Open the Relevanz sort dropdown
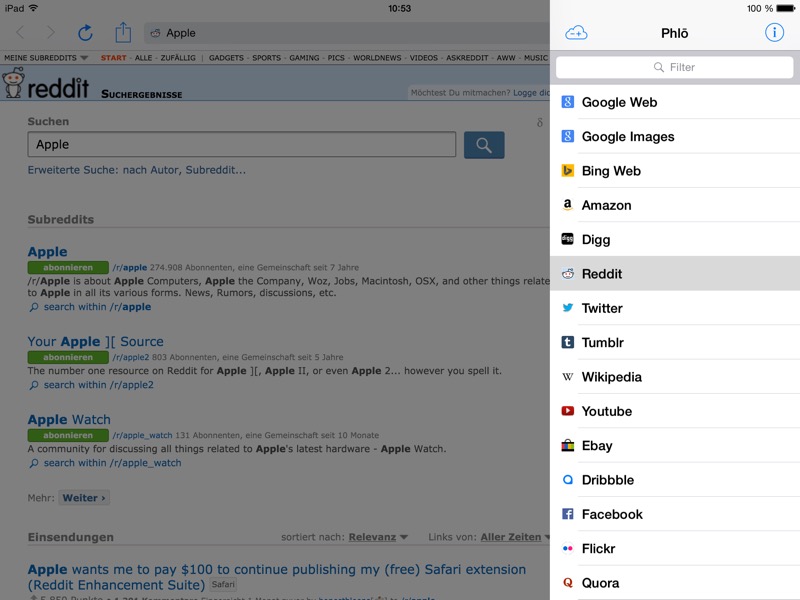This screenshot has height=600, width=800. [378, 537]
